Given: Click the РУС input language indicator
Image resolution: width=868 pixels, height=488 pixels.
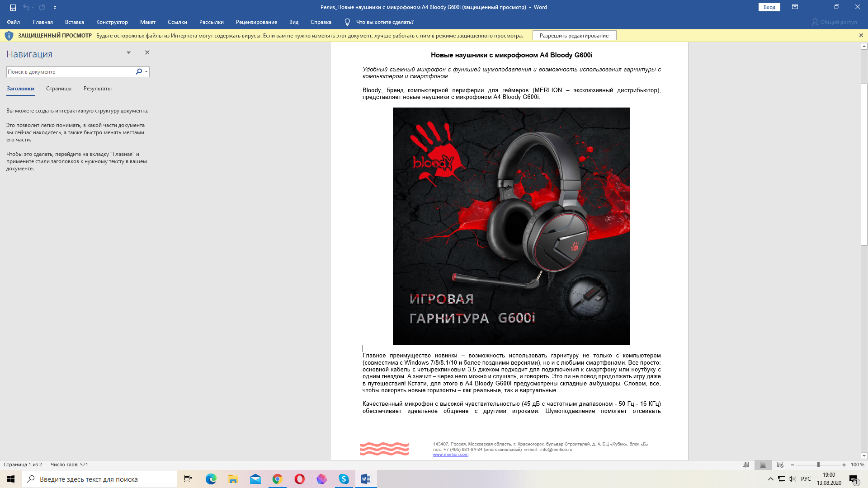Looking at the screenshot, I should click(806, 479).
